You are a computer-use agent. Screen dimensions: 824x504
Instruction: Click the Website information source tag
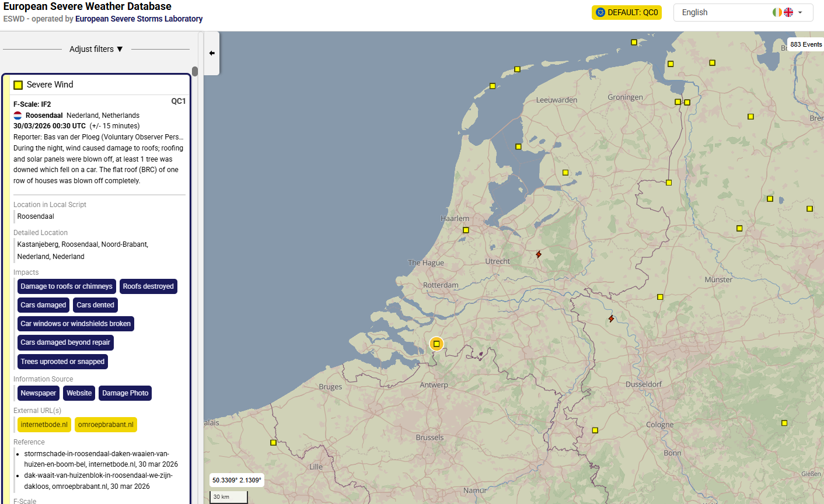79,393
